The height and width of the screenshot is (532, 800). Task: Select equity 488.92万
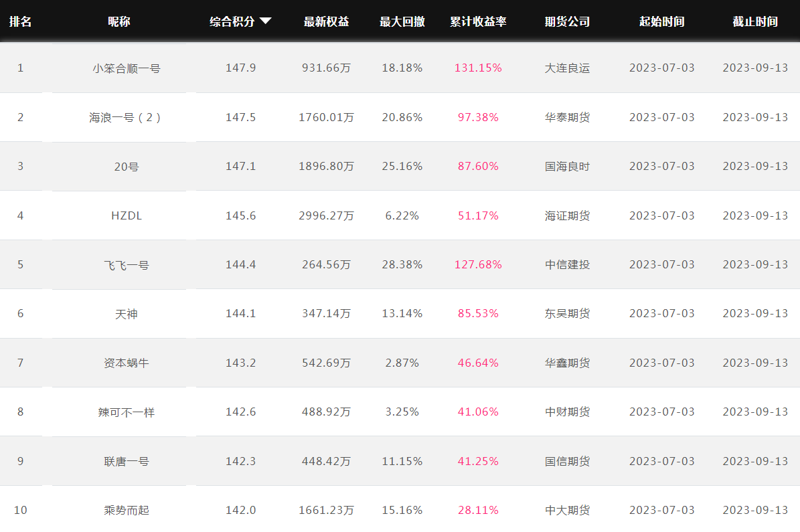point(327,412)
